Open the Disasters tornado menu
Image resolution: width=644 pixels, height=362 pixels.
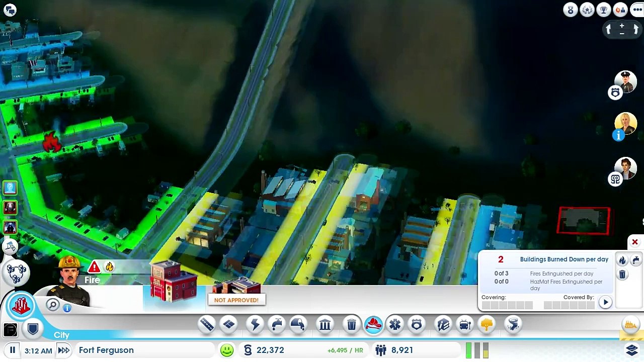click(513, 324)
